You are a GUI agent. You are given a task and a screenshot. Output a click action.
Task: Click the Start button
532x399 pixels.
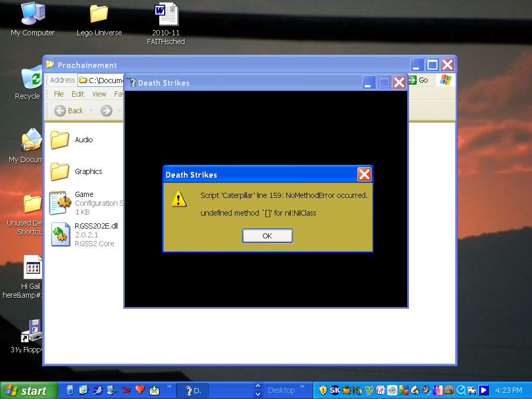coord(29,391)
